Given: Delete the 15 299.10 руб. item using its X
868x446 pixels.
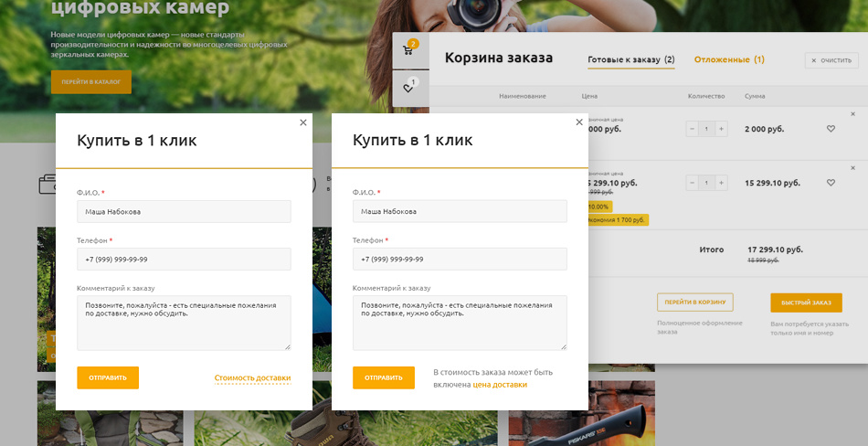Looking at the screenshot, I should pos(853,167).
